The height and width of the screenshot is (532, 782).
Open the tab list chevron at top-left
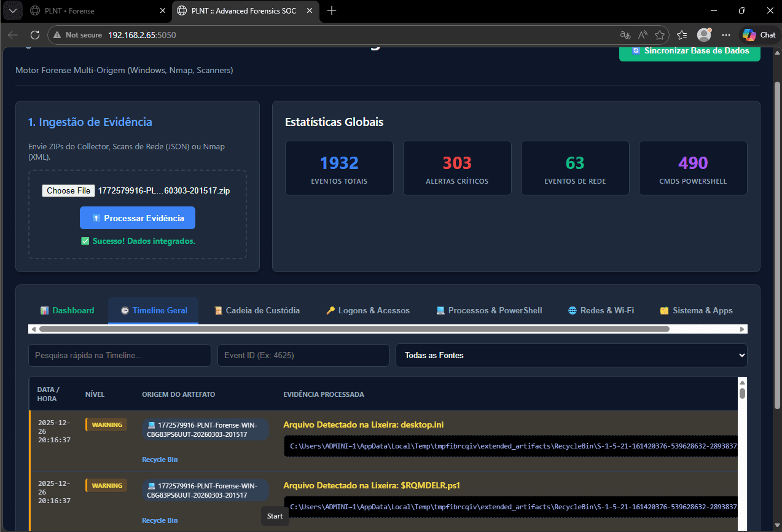(x=12, y=10)
